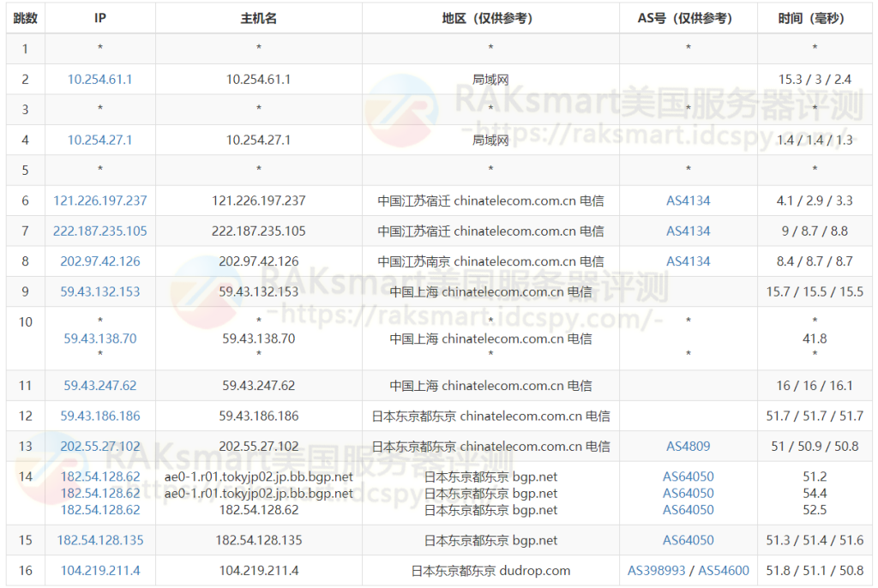Click time value 51.8 / 51.1 / 50.8
Screen dimensions: 878x588
(x=815, y=570)
